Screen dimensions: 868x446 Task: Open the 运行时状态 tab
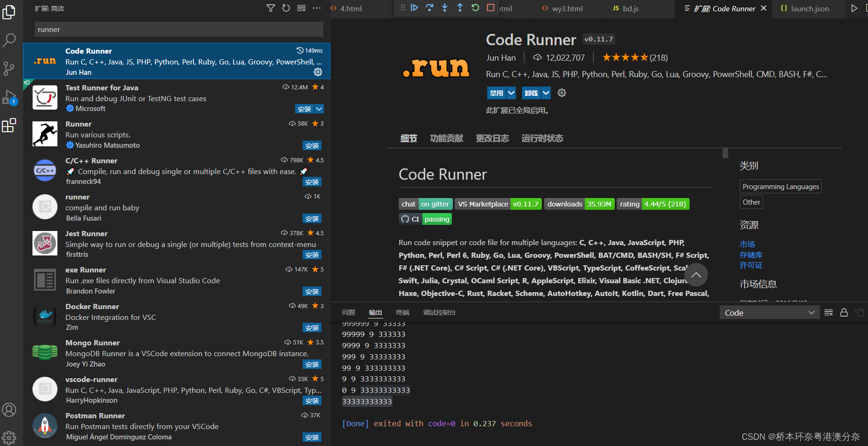click(x=542, y=138)
